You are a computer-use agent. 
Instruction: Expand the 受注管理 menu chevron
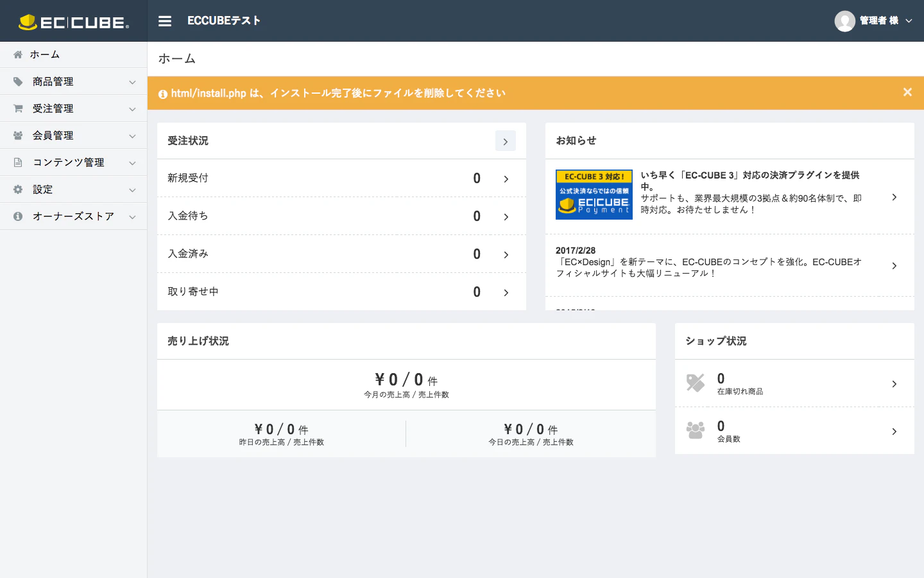coord(132,109)
